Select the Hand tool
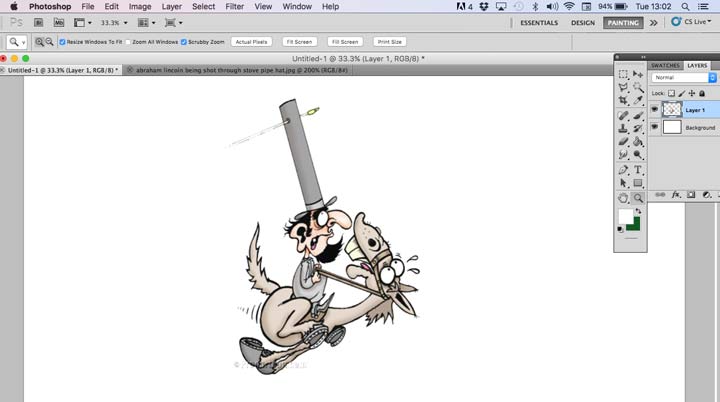720x402 pixels. pyautogui.click(x=623, y=198)
